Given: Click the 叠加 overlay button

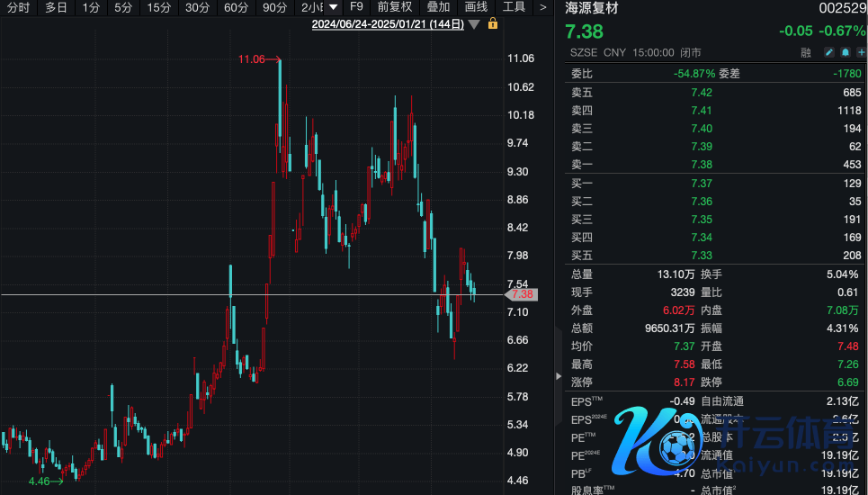Looking at the screenshot, I should pos(438,7).
